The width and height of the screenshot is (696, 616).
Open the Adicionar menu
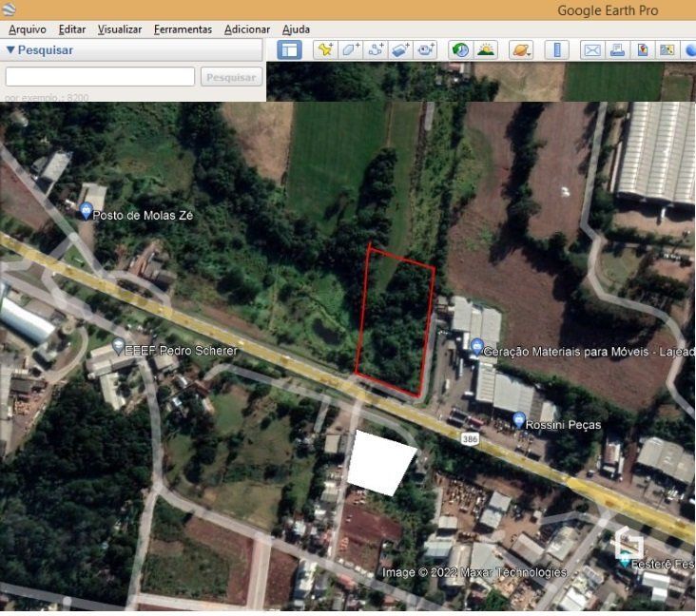pyautogui.click(x=247, y=29)
